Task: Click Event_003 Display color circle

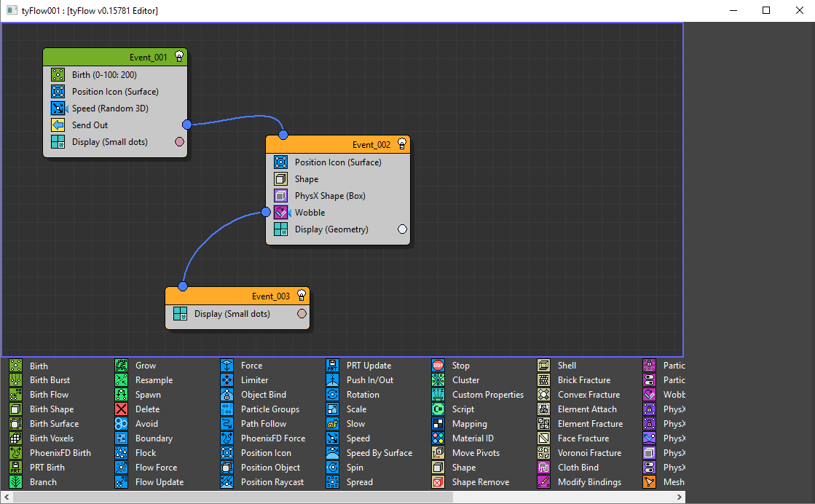Action: (x=302, y=314)
